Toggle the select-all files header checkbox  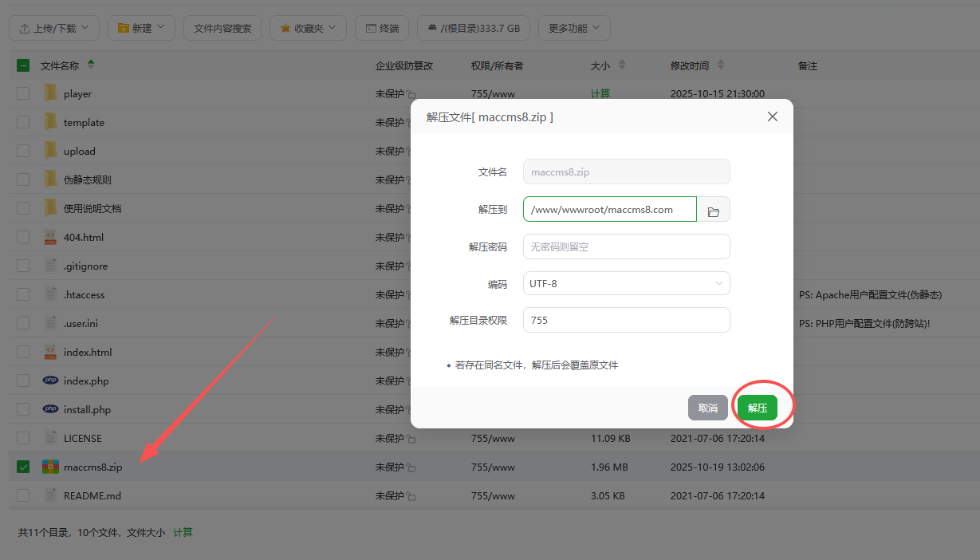point(23,65)
